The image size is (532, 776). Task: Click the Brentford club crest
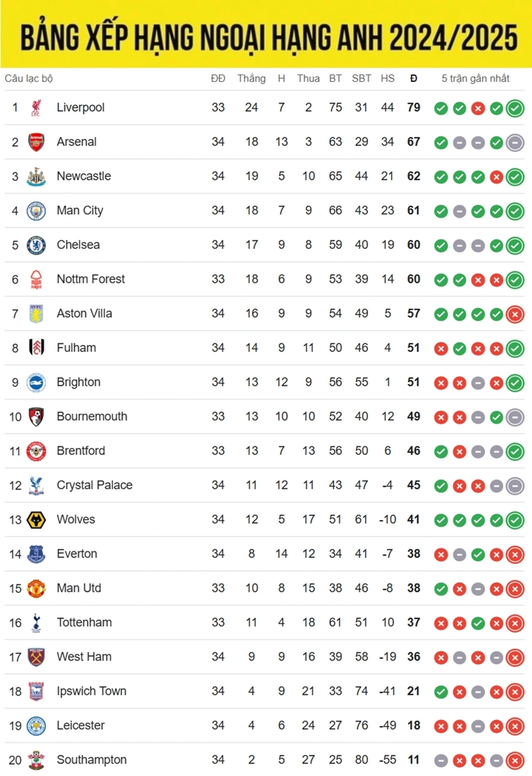pos(36,451)
